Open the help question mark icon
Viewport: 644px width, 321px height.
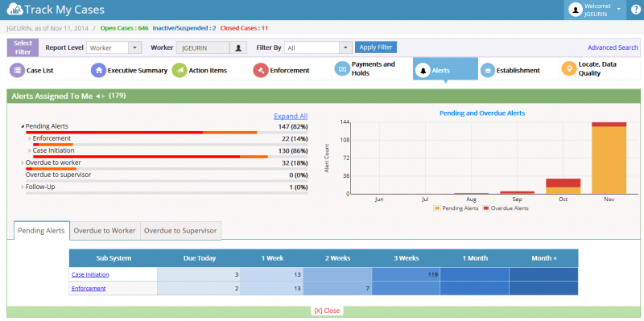coord(635,10)
